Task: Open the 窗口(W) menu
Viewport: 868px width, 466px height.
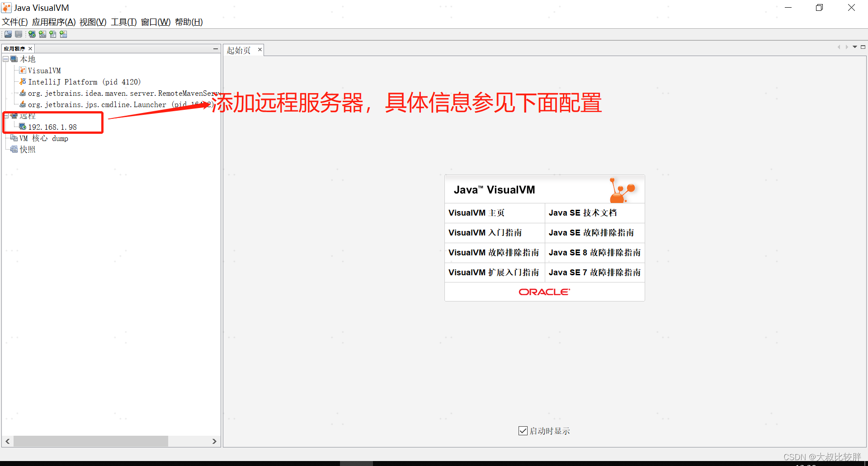Action: click(x=156, y=22)
